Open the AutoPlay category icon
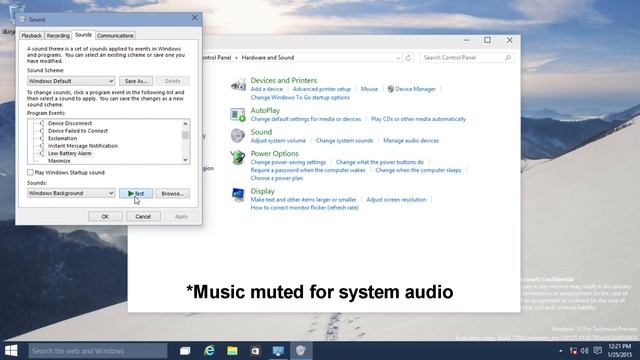 coord(238,115)
